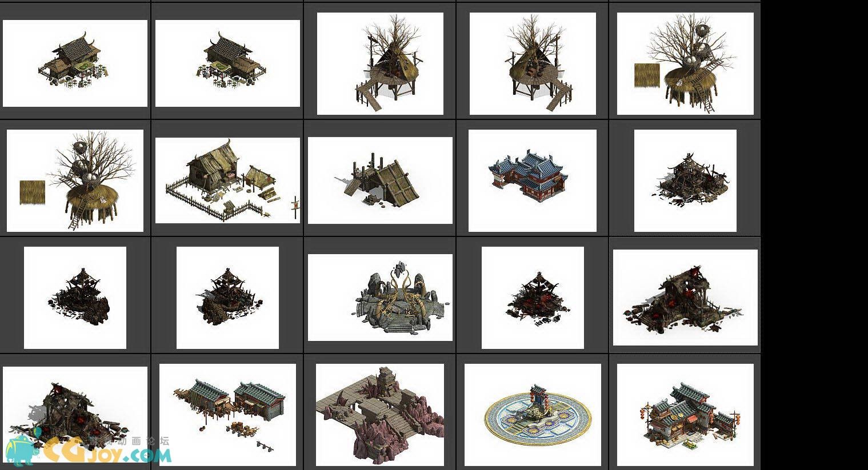
Task: Choose the small ruined tower with red debris
Action: [x=533, y=298]
